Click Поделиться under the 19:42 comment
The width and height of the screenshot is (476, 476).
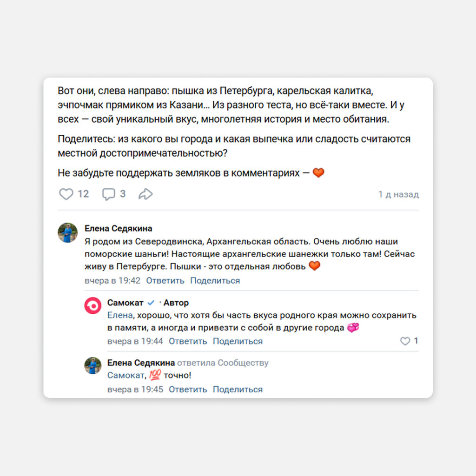coord(215,280)
